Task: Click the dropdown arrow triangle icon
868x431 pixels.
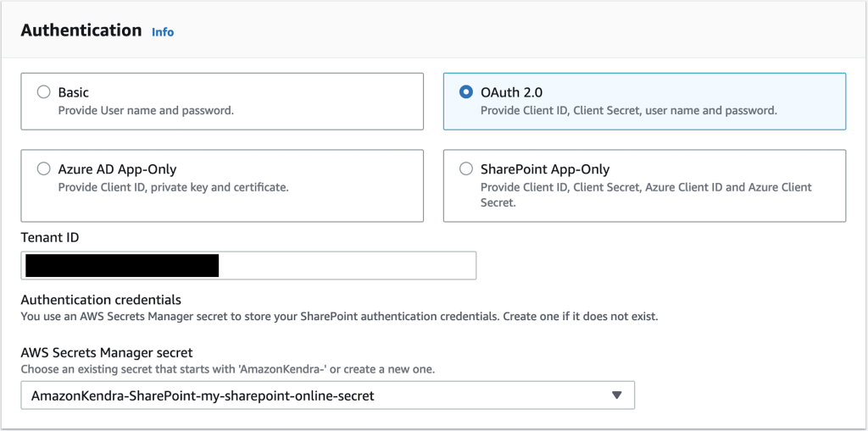Action: (x=617, y=395)
